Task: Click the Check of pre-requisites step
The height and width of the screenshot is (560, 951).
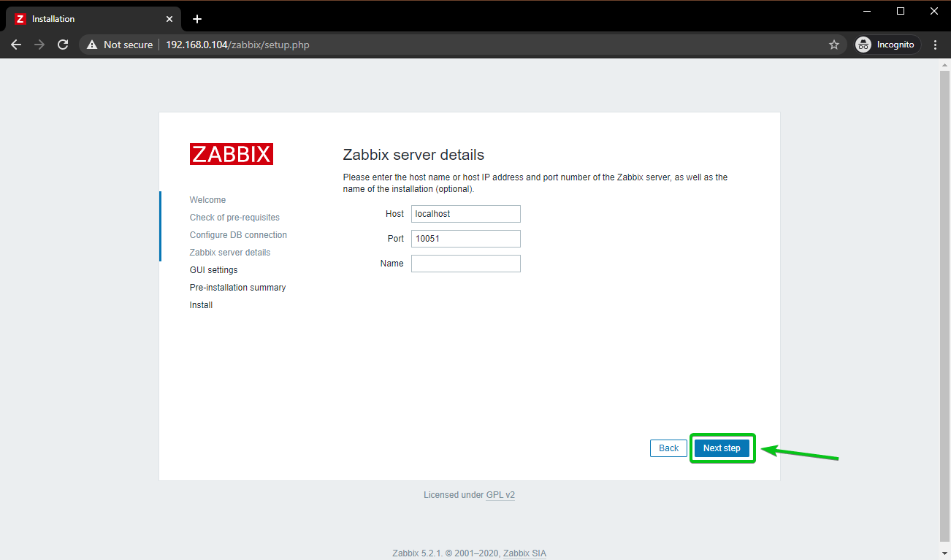Action: coord(234,218)
